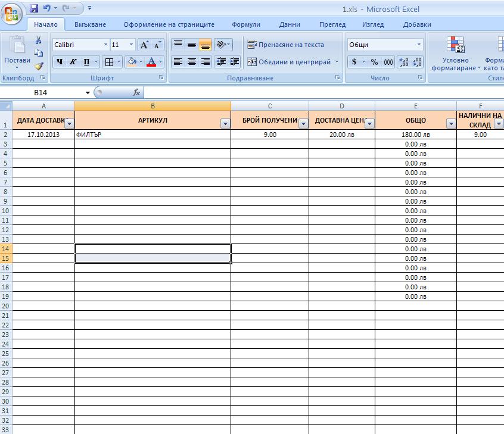504x434 pixels.
Task: Toggle center horizontal alignment
Action: pyautogui.click(x=192, y=62)
